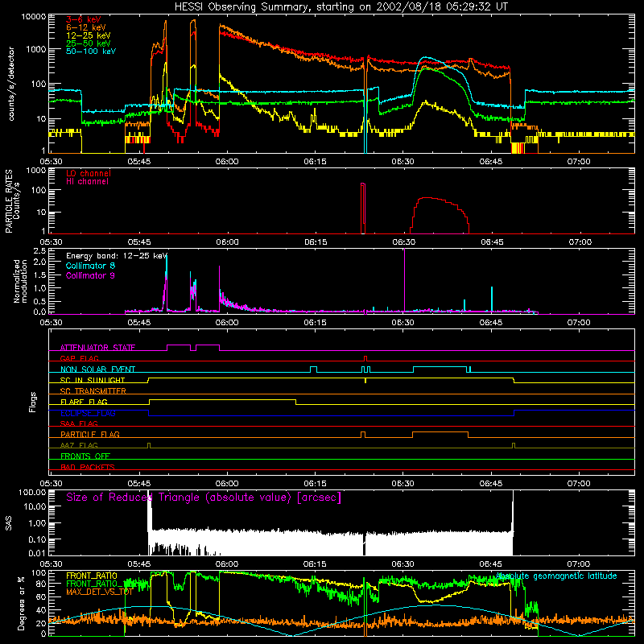644x644 pixels.
Task: Click the ECLIPSE_FLAG label
Action: coord(88,413)
